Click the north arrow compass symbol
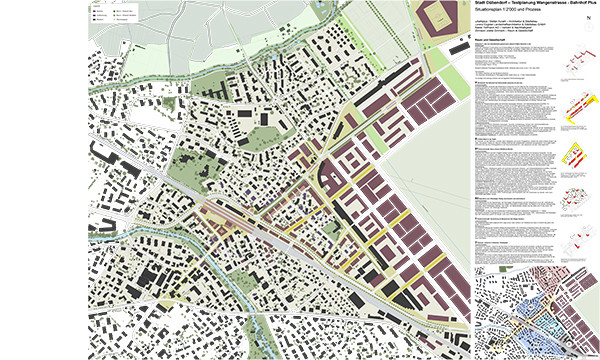The width and height of the screenshot is (600, 360). 589,27
